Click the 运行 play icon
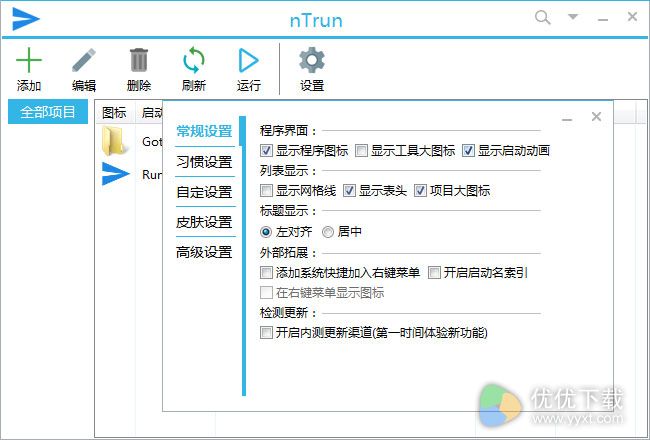Screen dimensions: 650x440 248,61
